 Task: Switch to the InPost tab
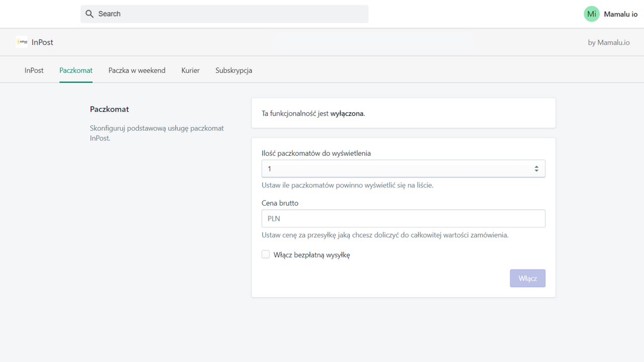pos(34,70)
